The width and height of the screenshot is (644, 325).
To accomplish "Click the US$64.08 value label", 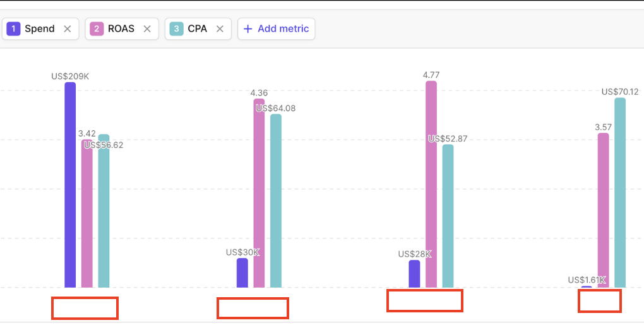I will (x=275, y=109).
